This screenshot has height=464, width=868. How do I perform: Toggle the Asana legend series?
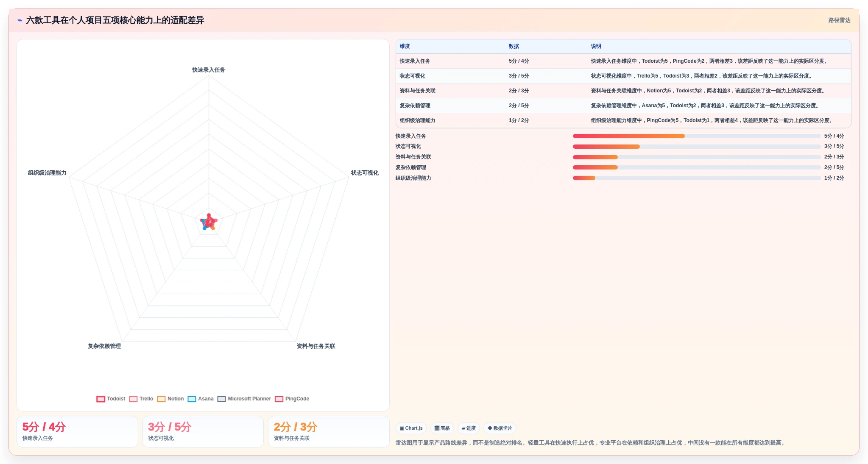(201, 399)
